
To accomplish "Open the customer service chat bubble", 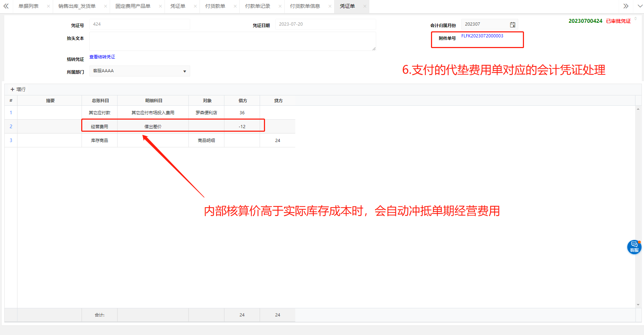I will [x=634, y=247].
